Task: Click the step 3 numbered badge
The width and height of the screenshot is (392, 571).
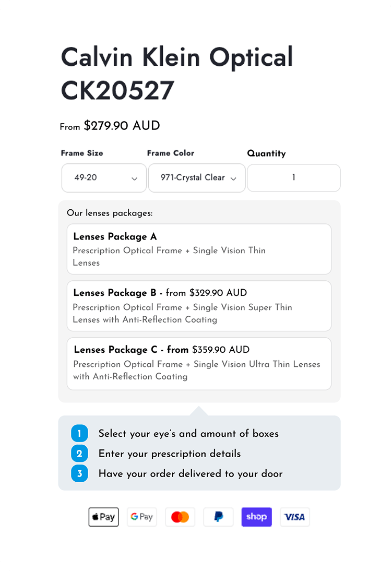Action: (x=79, y=473)
